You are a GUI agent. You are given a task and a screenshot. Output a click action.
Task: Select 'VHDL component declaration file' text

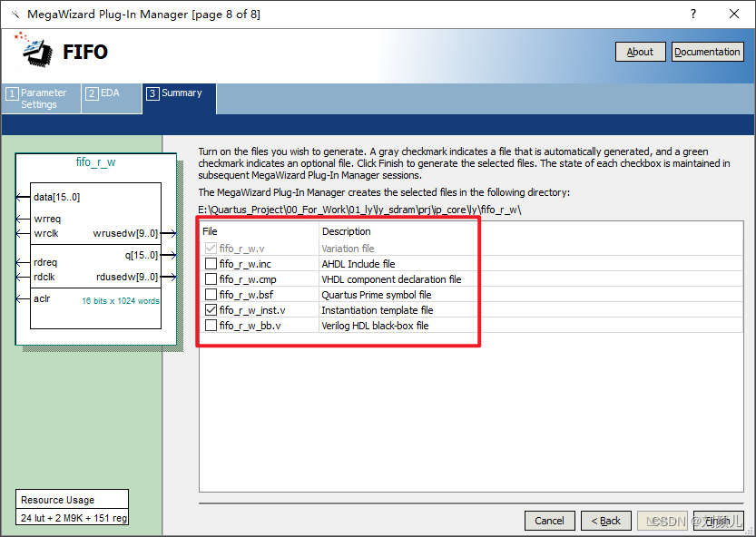(x=391, y=279)
